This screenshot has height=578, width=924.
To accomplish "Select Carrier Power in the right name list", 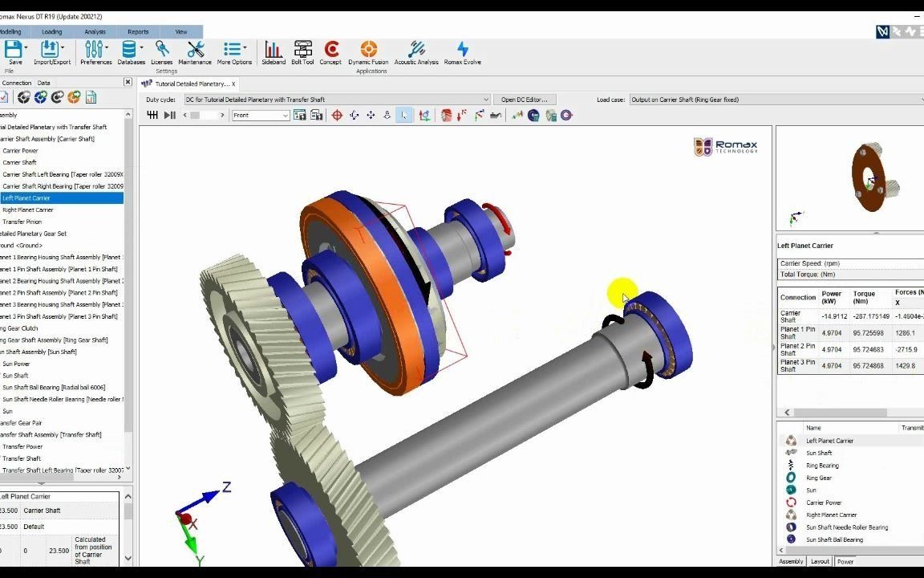I will tap(823, 503).
